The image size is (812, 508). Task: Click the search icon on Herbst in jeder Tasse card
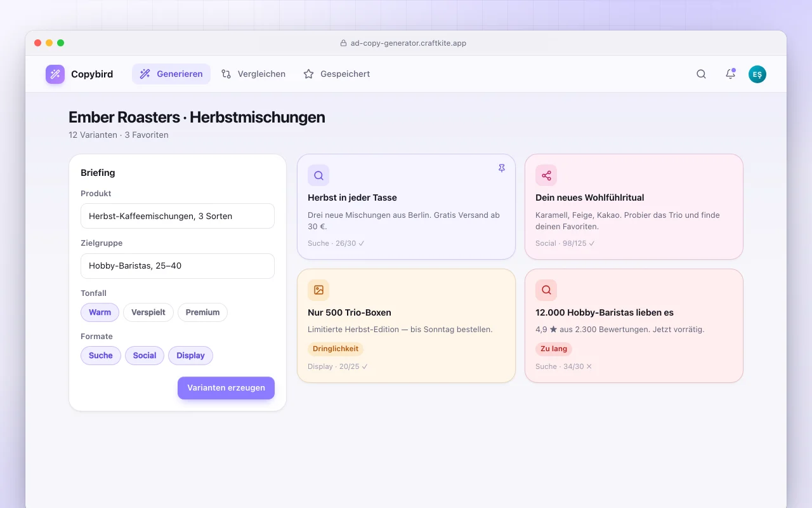click(x=318, y=175)
